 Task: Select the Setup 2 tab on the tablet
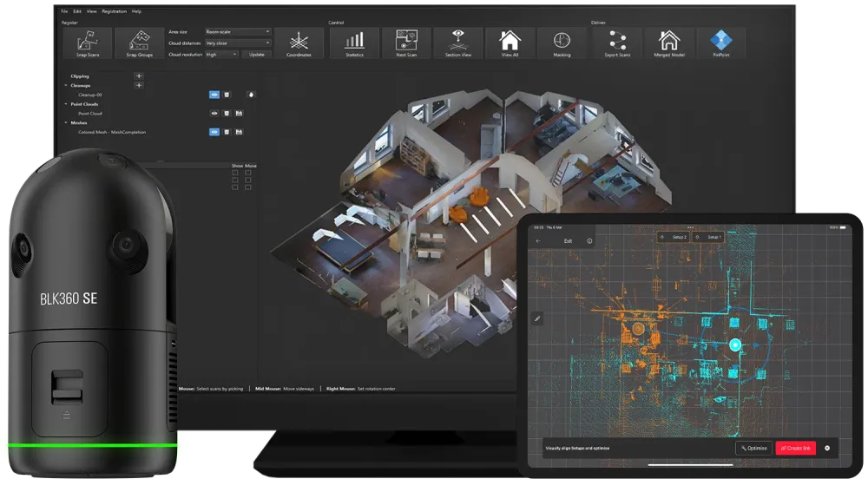[674, 237]
